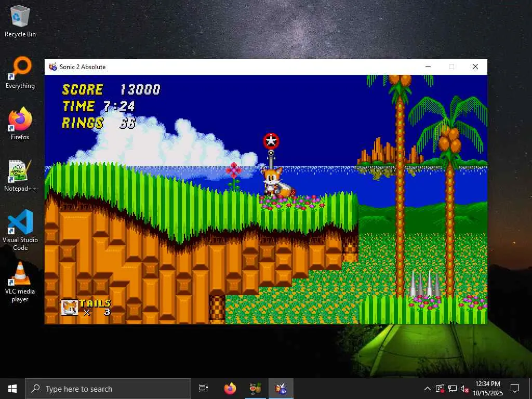The width and height of the screenshot is (532, 399).
Task: Open Firefox from the desktop shortcut
Action: pos(20,124)
